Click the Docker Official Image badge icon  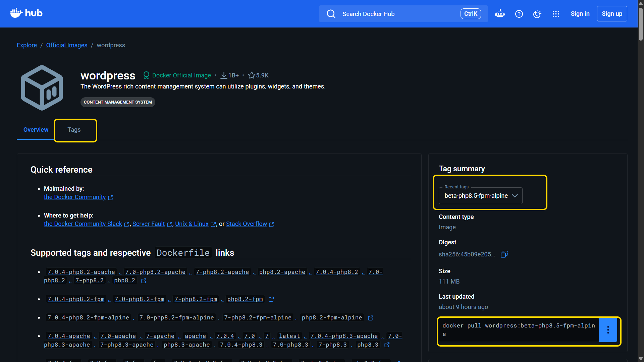[x=146, y=75]
